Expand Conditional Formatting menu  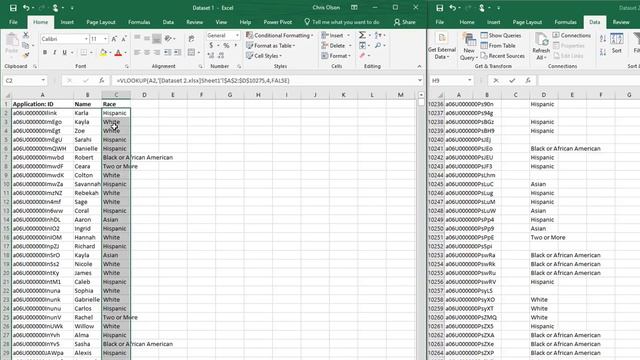[x=280, y=36]
